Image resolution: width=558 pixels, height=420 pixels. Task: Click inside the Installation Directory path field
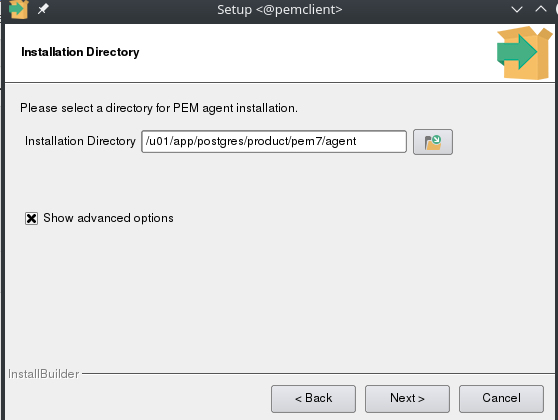[274, 142]
